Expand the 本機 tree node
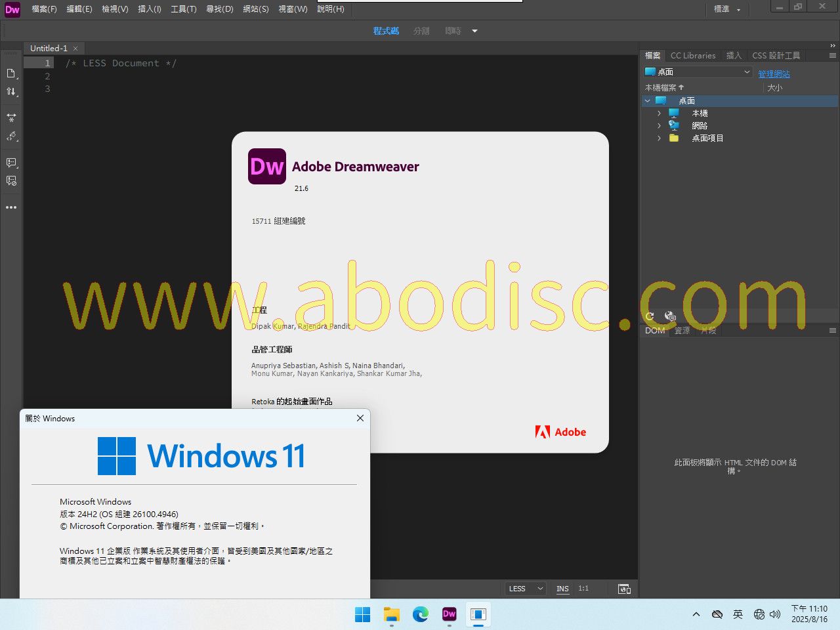 (x=660, y=114)
